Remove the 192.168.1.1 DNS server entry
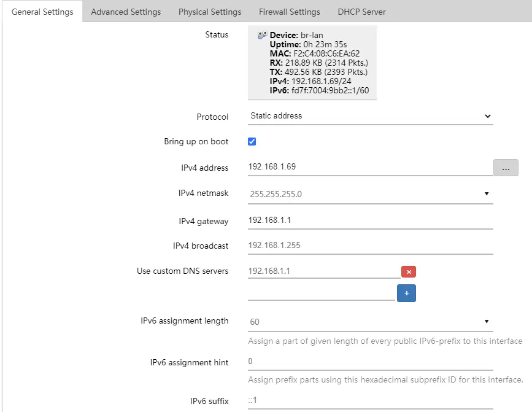The width and height of the screenshot is (532, 412). coord(409,271)
